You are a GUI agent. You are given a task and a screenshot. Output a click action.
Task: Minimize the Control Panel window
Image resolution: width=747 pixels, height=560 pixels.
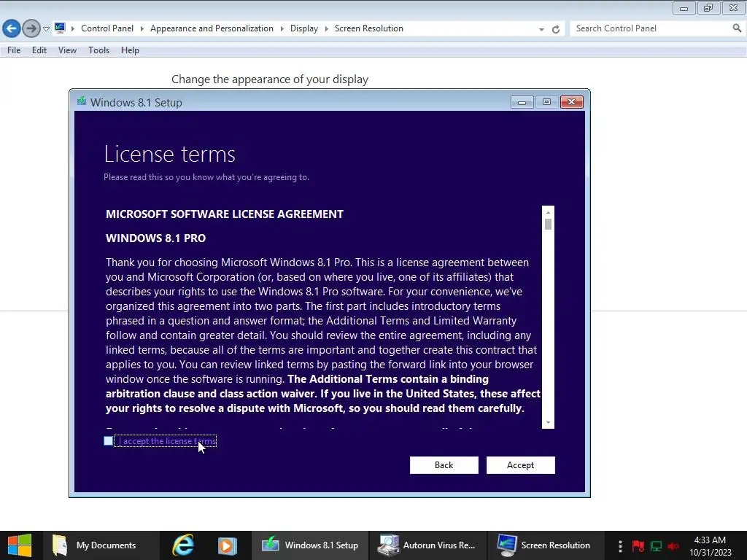click(x=684, y=7)
